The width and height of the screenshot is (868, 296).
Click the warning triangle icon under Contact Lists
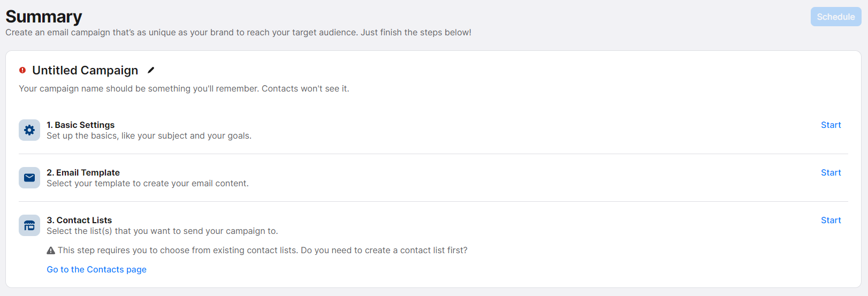tap(51, 251)
